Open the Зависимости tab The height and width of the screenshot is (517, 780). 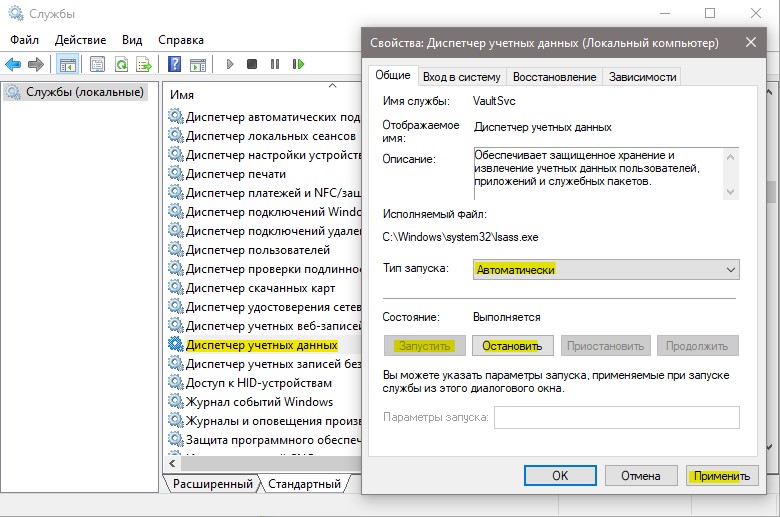click(x=642, y=77)
